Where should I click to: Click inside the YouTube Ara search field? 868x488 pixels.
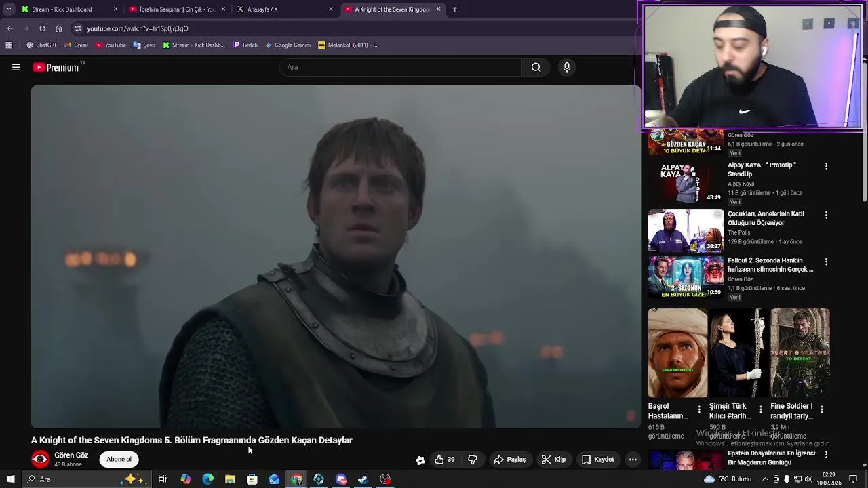click(400, 67)
